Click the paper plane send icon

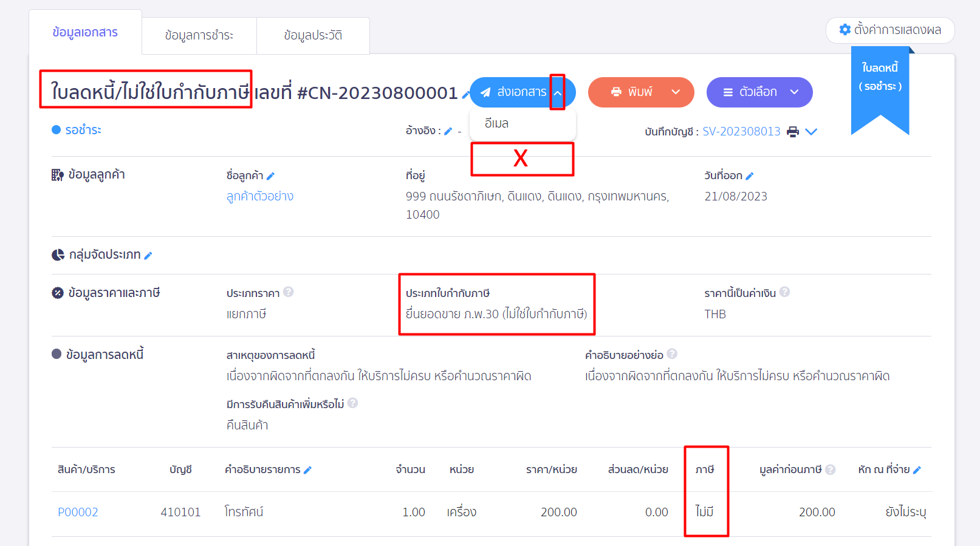485,92
